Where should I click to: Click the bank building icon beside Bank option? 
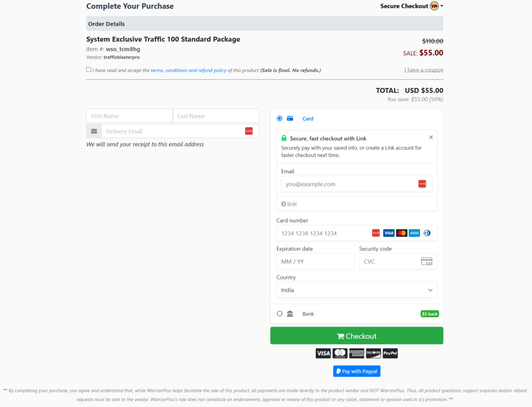[290, 314]
